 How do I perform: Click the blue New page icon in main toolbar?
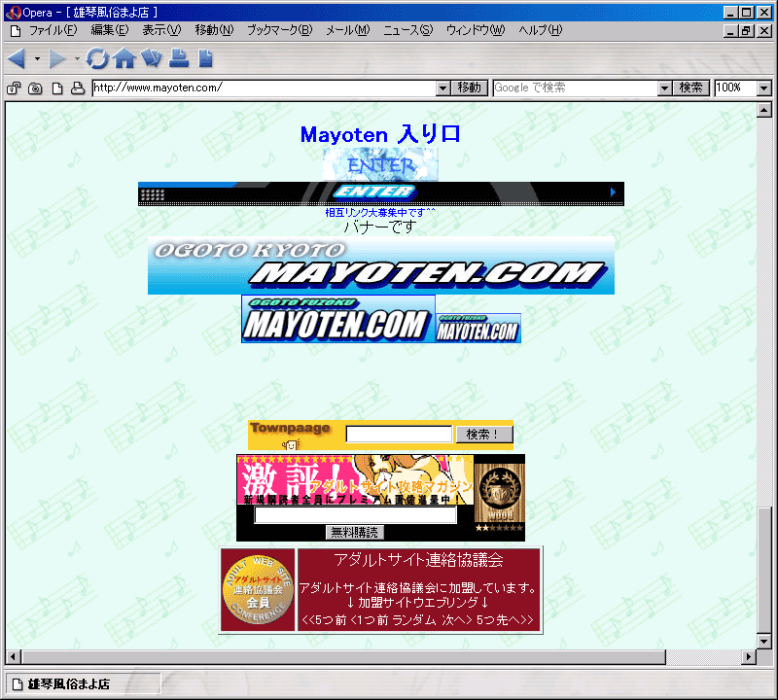pos(205,58)
